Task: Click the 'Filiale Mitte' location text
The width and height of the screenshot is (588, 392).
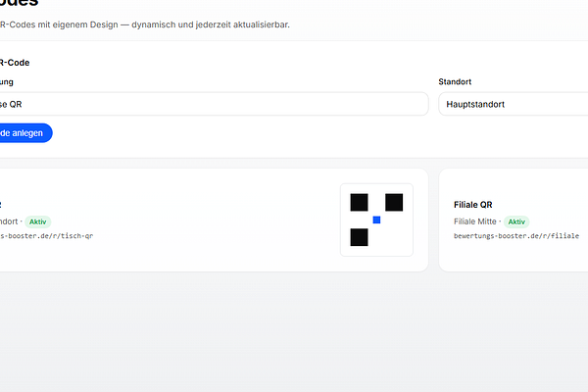Action: (x=474, y=221)
